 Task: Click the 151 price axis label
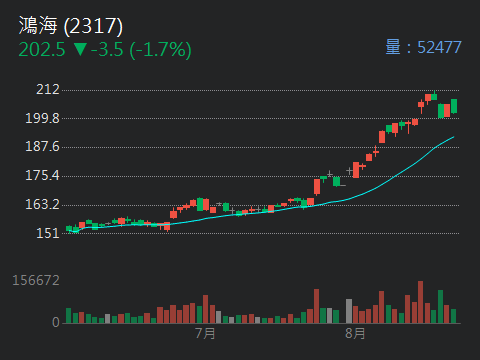(48, 233)
